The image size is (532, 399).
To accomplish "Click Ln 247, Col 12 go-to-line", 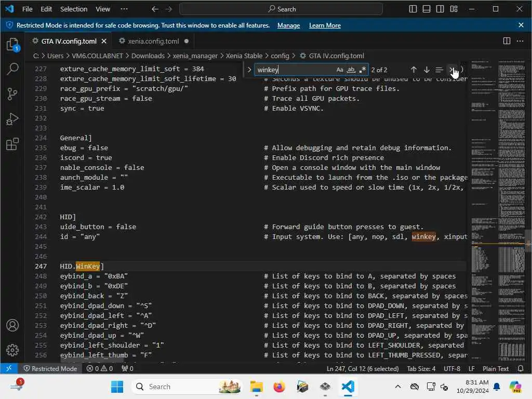I will click(x=362, y=368).
